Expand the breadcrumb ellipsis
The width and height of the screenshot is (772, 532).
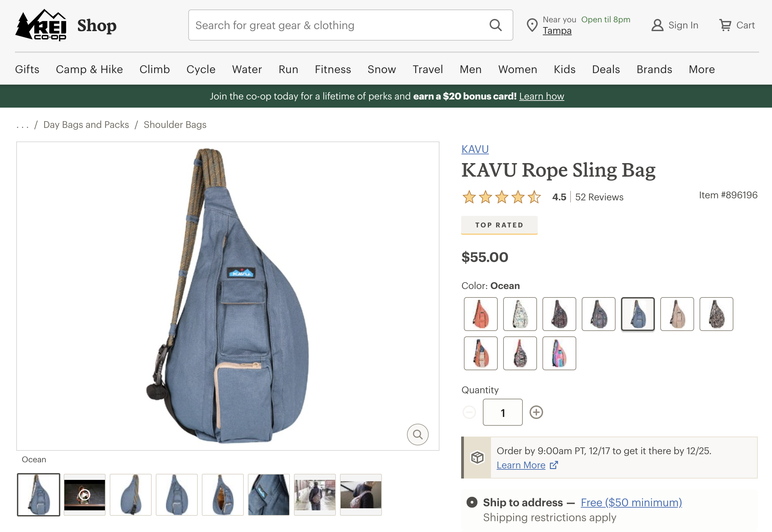point(22,125)
